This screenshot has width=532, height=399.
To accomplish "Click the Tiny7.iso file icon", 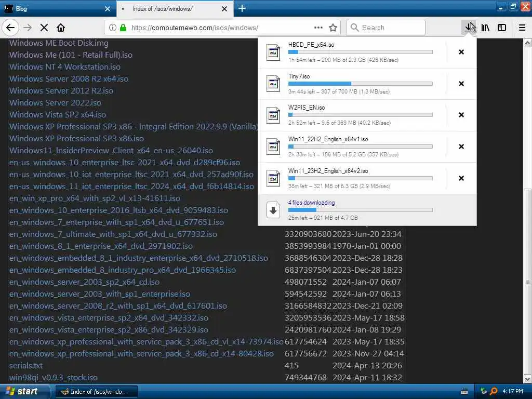I will pyautogui.click(x=273, y=84).
